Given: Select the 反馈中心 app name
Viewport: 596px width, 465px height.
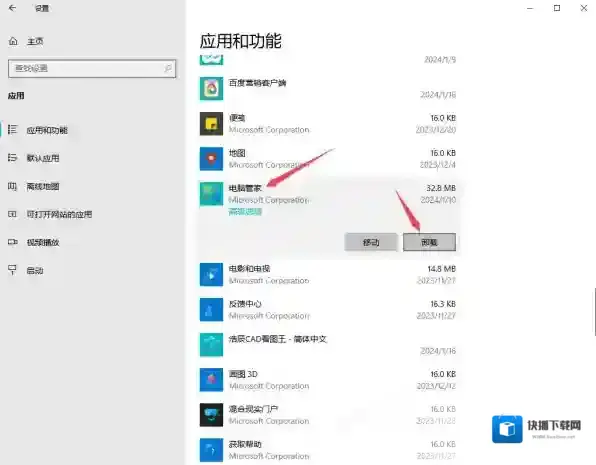Looking at the screenshot, I should pos(245,304).
